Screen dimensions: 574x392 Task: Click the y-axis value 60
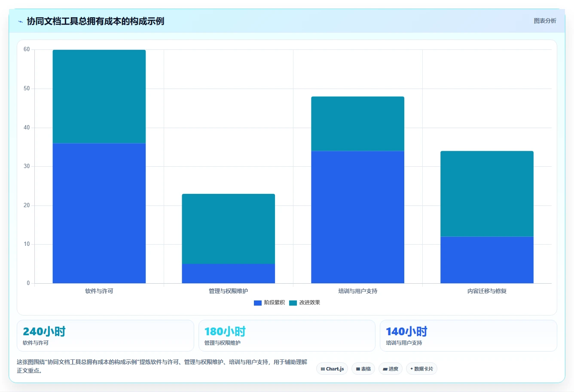(x=27, y=49)
